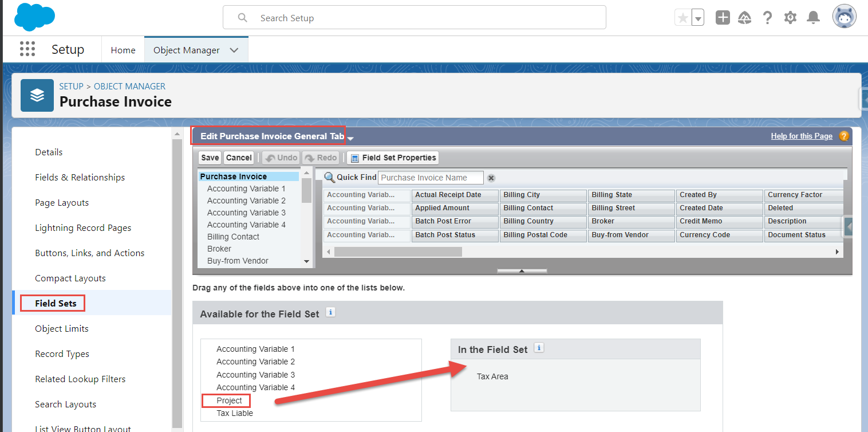The image size is (868, 432).
Task: Expand the Edit Purchase Invoice General Tab arrow
Action: pyautogui.click(x=350, y=139)
